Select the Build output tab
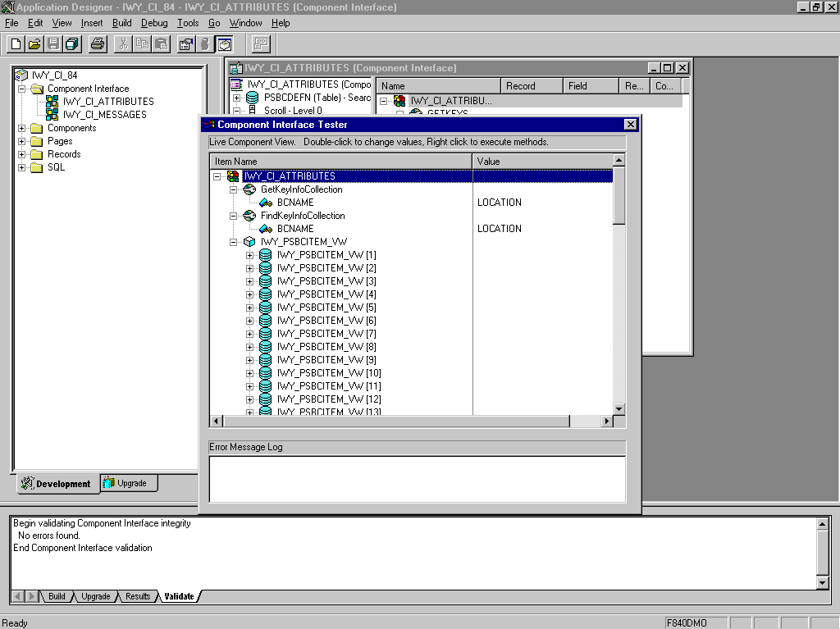The height and width of the screenshot is (629, 840). pyautogui.click(x=57, y=596)
